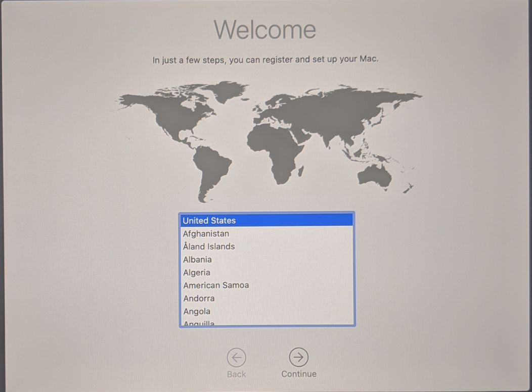The height and width of the screenshot is (392, 532).
Task: Choose Åland Islands from the list
Action: point(267,247)
